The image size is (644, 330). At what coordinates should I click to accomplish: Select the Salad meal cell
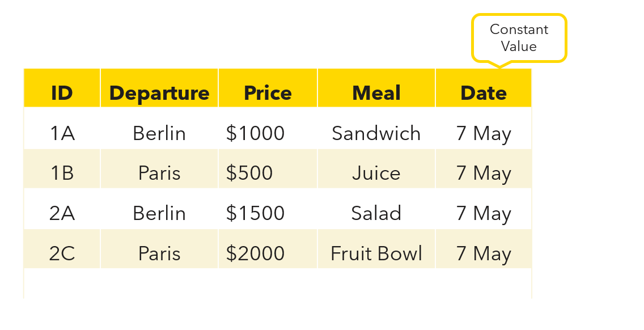click(376, 209)
